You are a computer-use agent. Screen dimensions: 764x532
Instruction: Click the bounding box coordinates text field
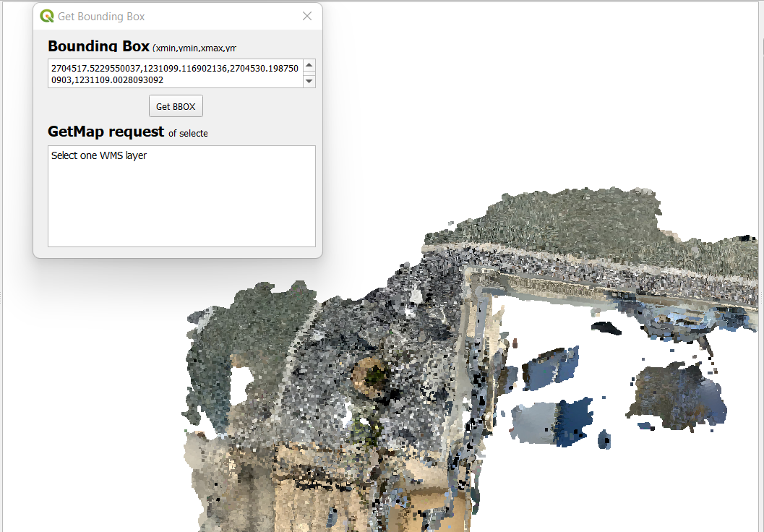pyautogui.click(x=176, y=74)
